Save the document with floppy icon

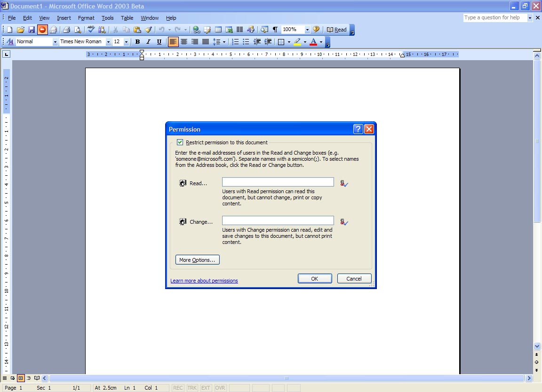point(32,30)
